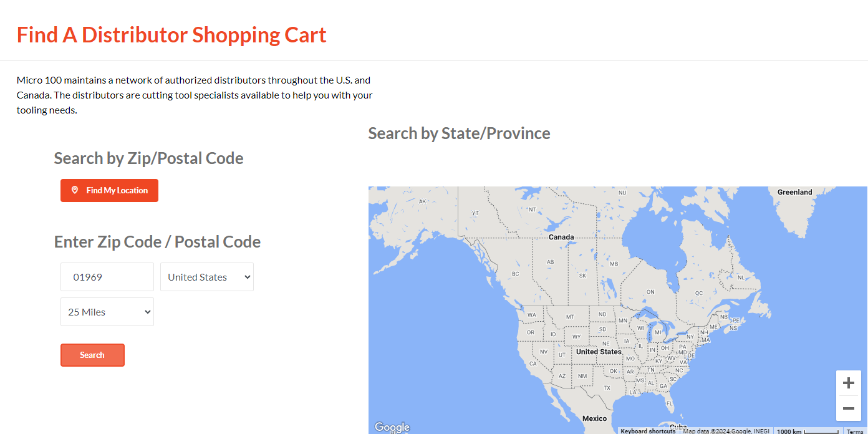
Task: Select United States on the map
Action: (x=598, y=351)
